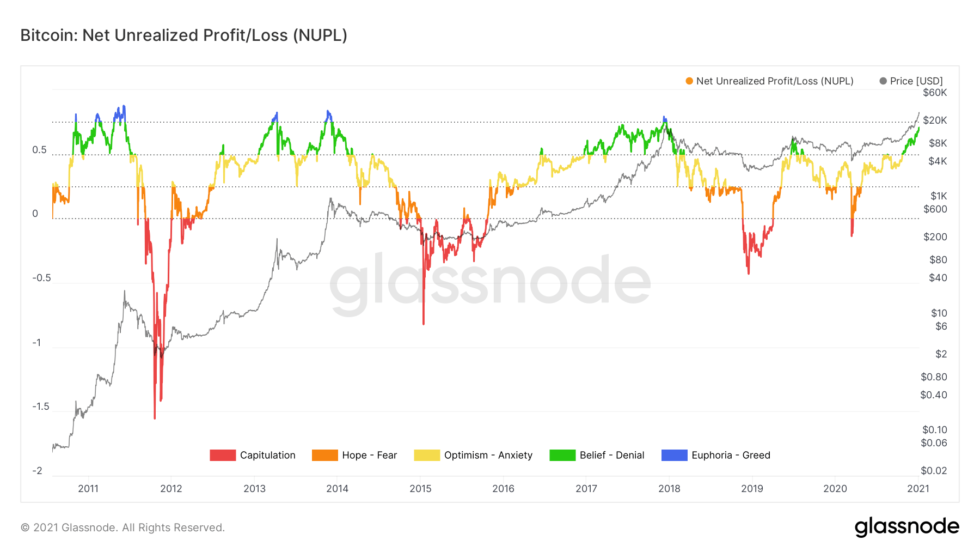Image resolution: width=980 pixels, height=552 pixels.
Task: Click the $4K price axis label
Action: coord(938,161)
